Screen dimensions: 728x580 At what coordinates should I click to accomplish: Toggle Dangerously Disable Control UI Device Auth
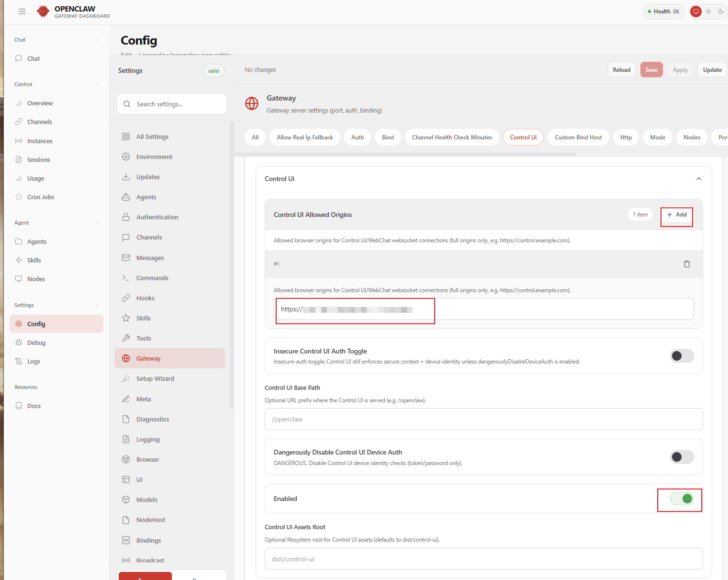point(682,457)
